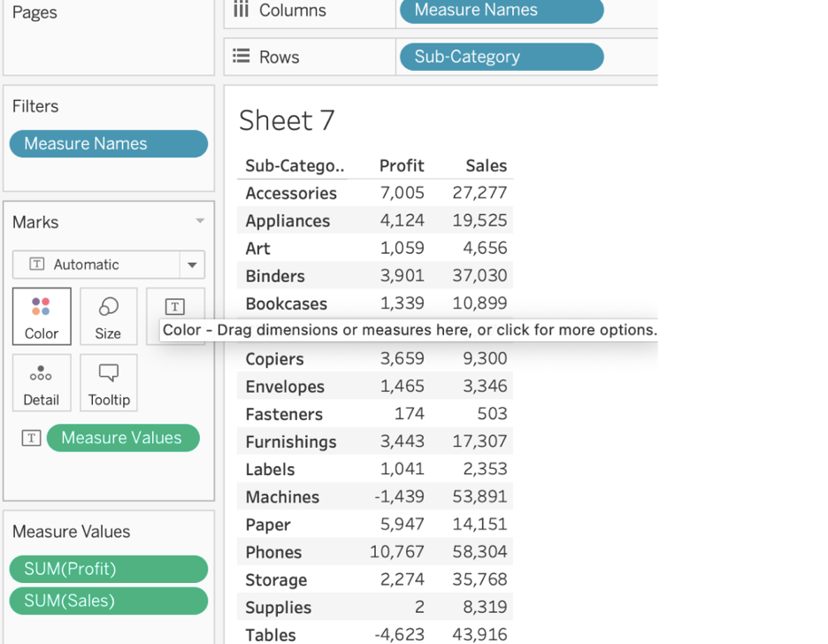
Task: Select the Appliances row label
Action: point(287,220)
